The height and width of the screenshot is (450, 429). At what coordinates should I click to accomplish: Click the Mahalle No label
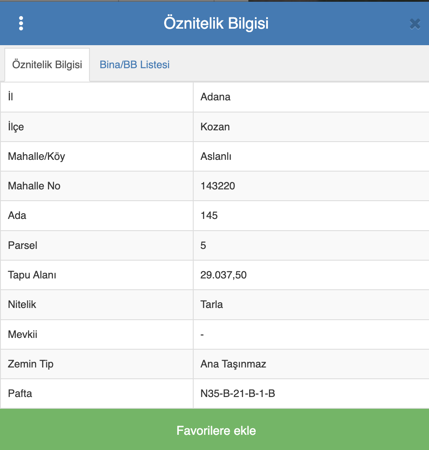tap(34, 186)
